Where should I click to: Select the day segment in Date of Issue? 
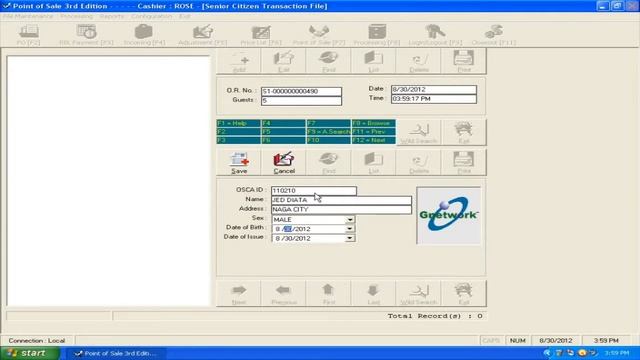pyautogui.click(x=288, y=238)
